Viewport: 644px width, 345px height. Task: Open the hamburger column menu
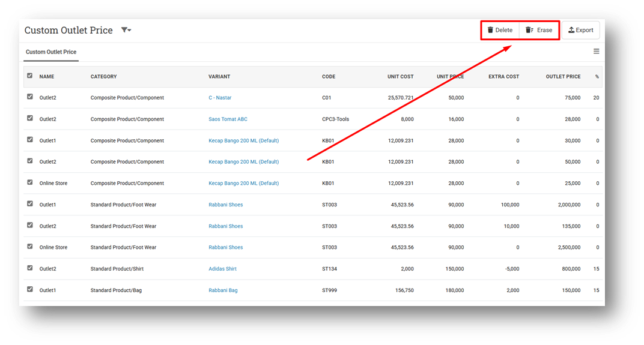pos(596,51)
